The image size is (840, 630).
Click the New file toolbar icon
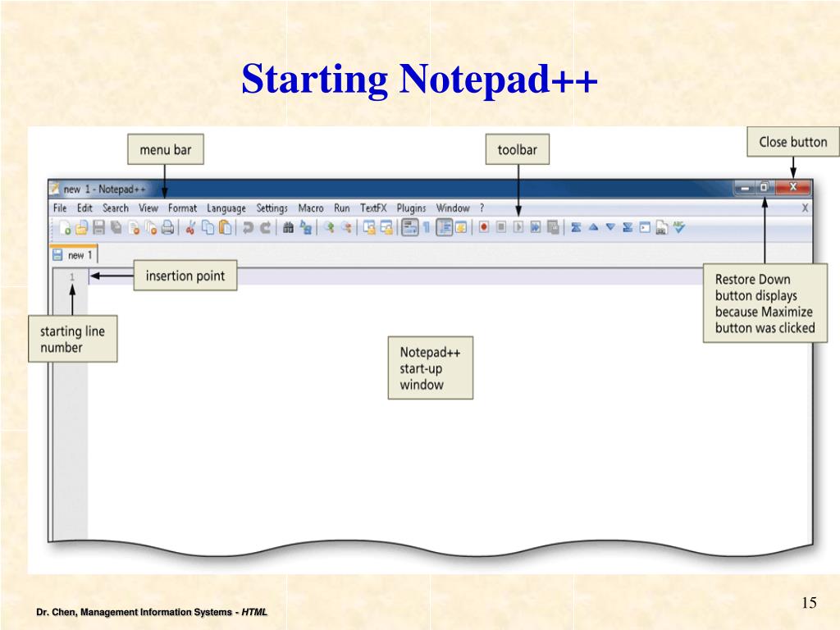pyautogui.click(x=65, y=228)
